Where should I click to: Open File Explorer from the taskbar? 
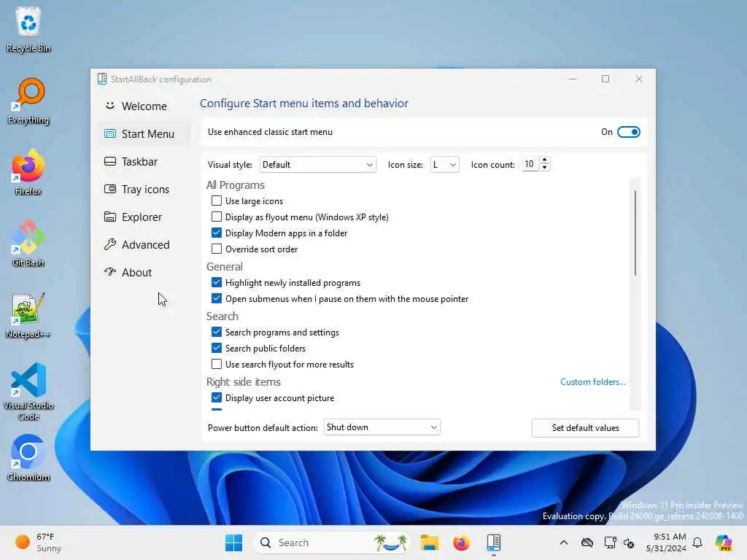429,542
